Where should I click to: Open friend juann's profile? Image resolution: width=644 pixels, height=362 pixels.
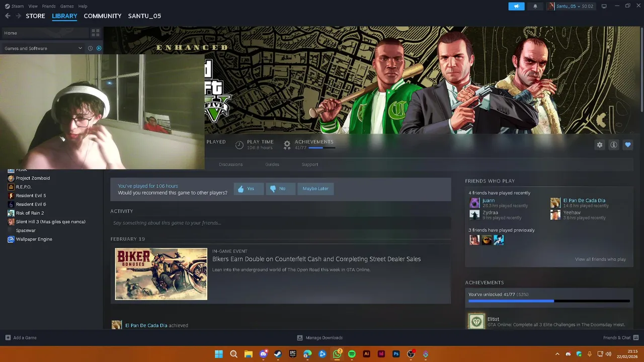pos(488,201)
